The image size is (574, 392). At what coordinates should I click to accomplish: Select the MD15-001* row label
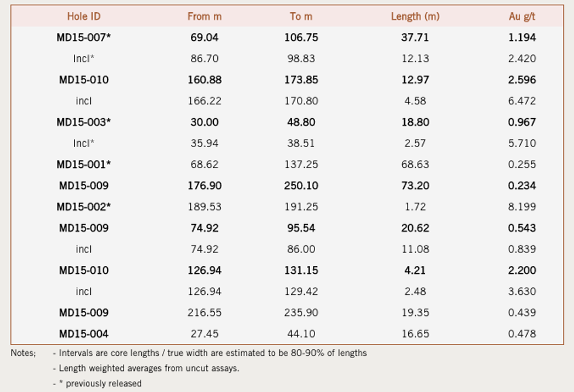(x=84, y=164)
